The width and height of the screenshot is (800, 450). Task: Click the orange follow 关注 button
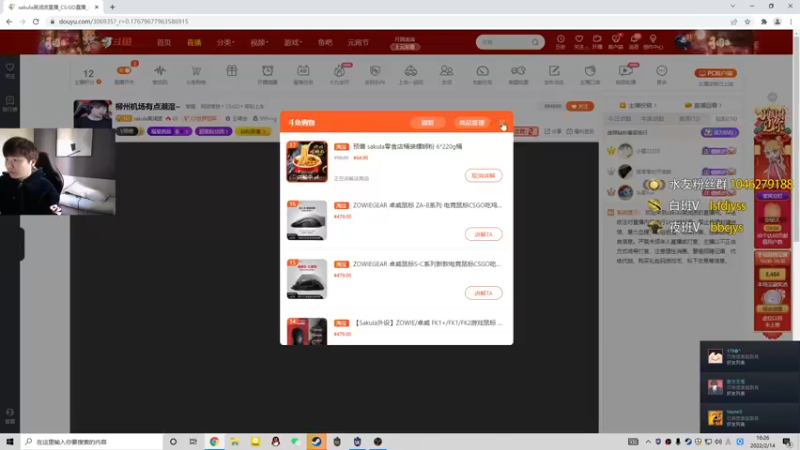pyautogui.click(x=580, y=106)
